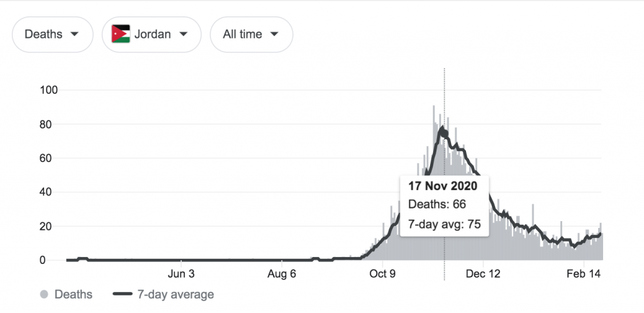
Task: Click the tallest deaths bar in November
Action: pos(433,183)
